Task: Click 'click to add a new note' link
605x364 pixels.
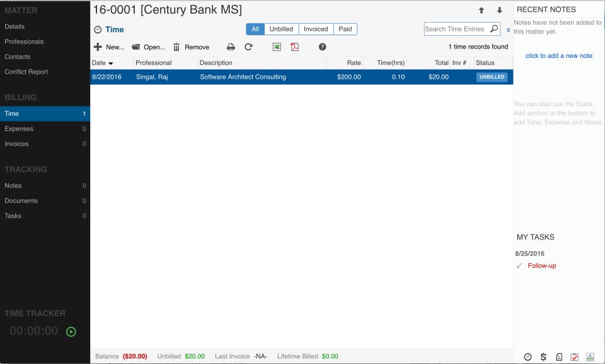Action: 559,56
